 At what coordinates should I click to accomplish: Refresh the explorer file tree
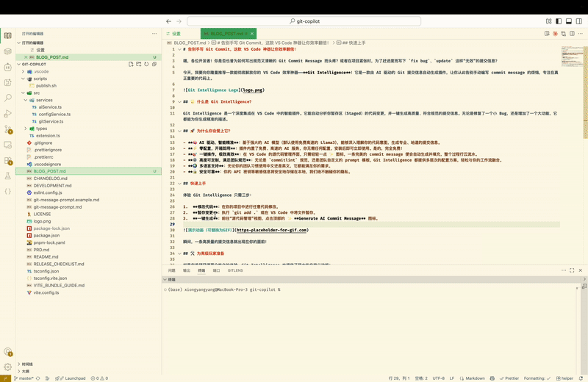(x=146, y=64)
